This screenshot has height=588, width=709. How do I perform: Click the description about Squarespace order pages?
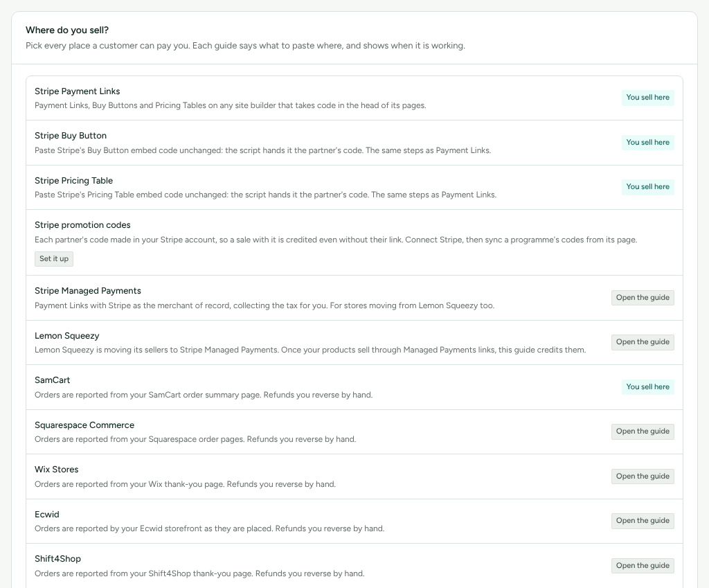195,439
